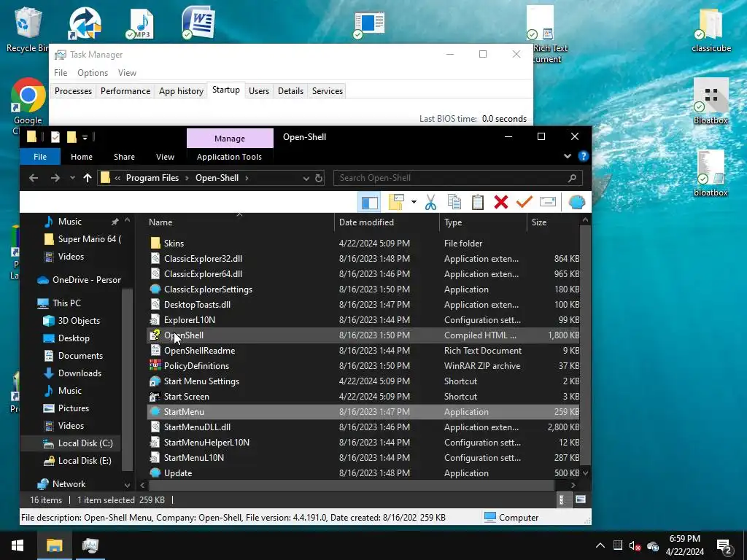
Task: Open the Share ribbon tab
Action: pyautogui.click(x=124, y=157)
